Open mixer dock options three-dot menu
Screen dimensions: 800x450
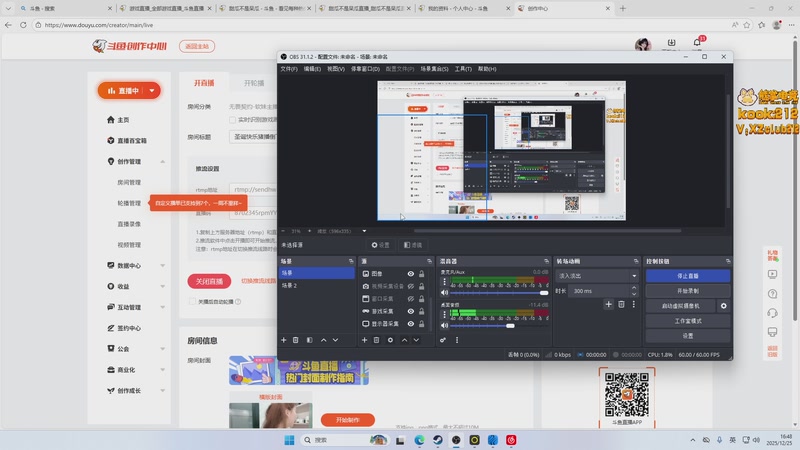[457, 340]
